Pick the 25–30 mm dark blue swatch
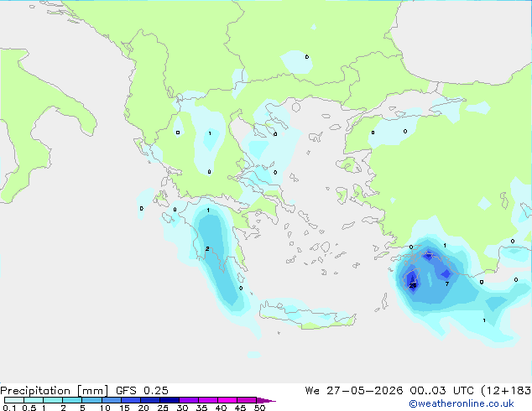Viewport: 532px width, 411px height. click(x=170, y=400)
